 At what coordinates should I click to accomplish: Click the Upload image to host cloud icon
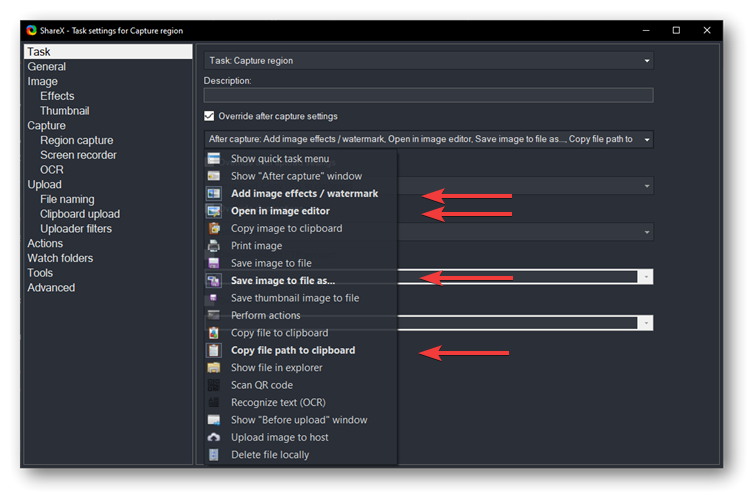213,437
